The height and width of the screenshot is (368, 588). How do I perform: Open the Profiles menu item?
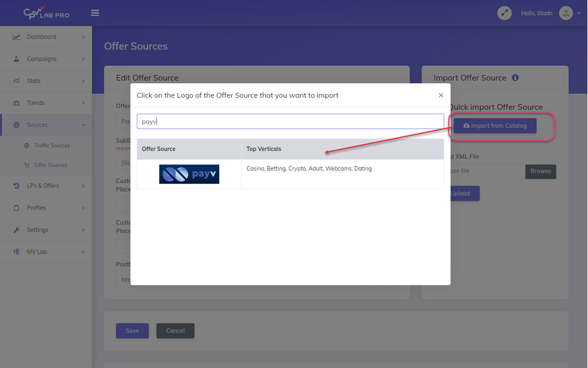click(x=46, y=208)
